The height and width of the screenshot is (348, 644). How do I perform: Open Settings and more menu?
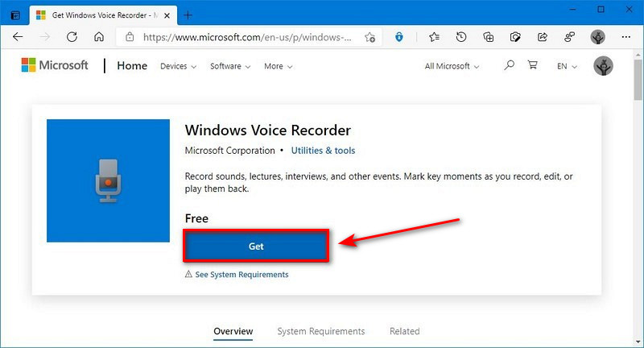pyautogui.click(x=626, y=37)
